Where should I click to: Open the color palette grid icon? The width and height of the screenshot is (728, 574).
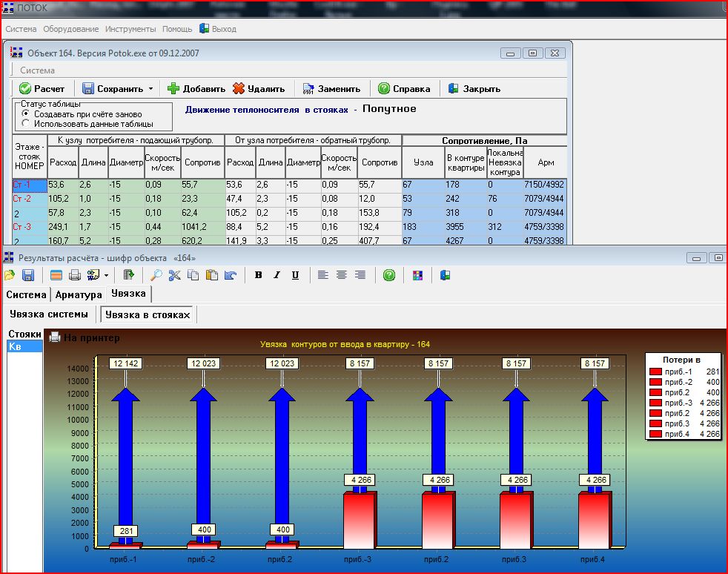pyautogui.click(x=417, y=275)
